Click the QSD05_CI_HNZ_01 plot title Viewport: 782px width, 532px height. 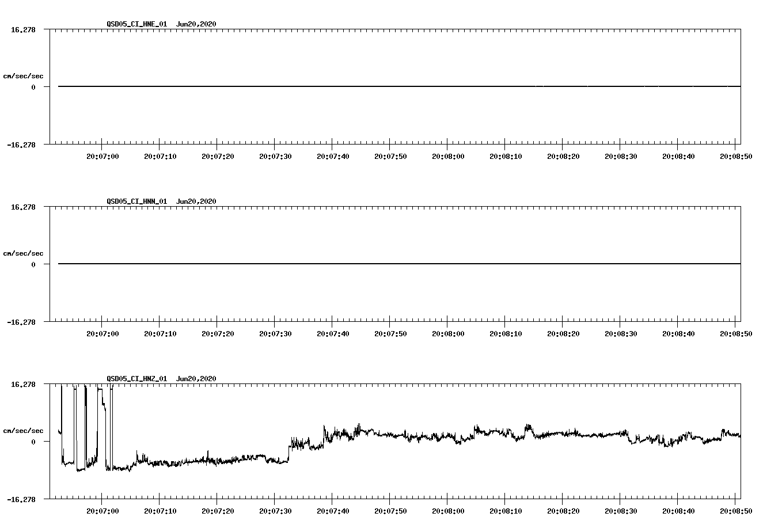click(161, 379)
